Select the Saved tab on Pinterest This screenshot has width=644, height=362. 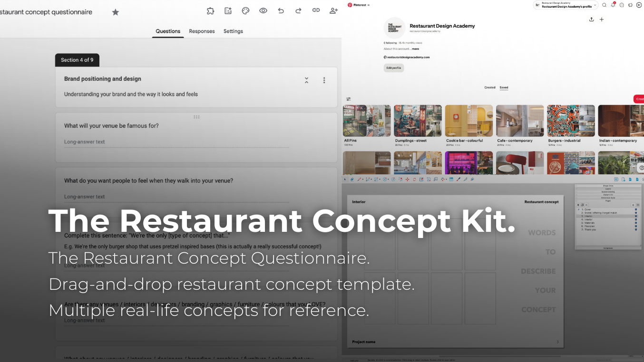coord(504,87)
